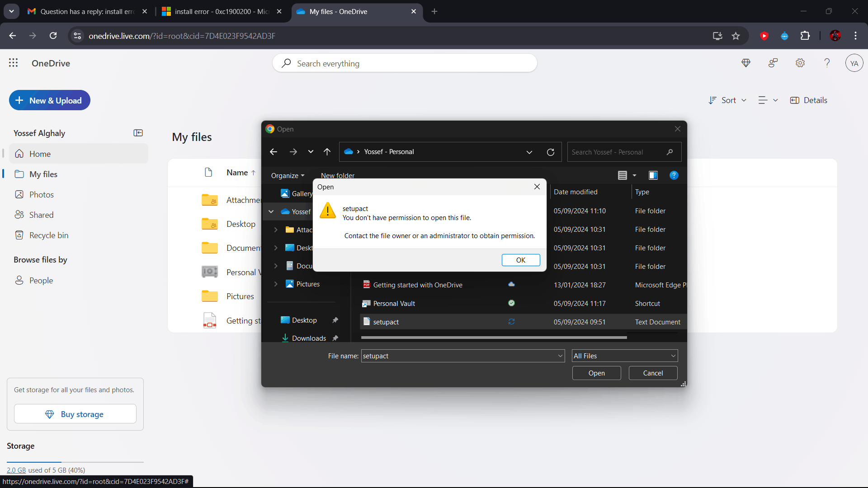Click the refresh icon in Open dialog
The height and width of the screenshot is (488, 868).
550,152
